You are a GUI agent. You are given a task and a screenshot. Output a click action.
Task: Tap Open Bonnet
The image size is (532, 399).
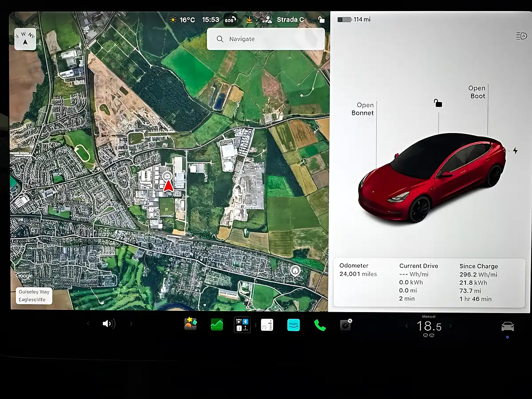364,109
